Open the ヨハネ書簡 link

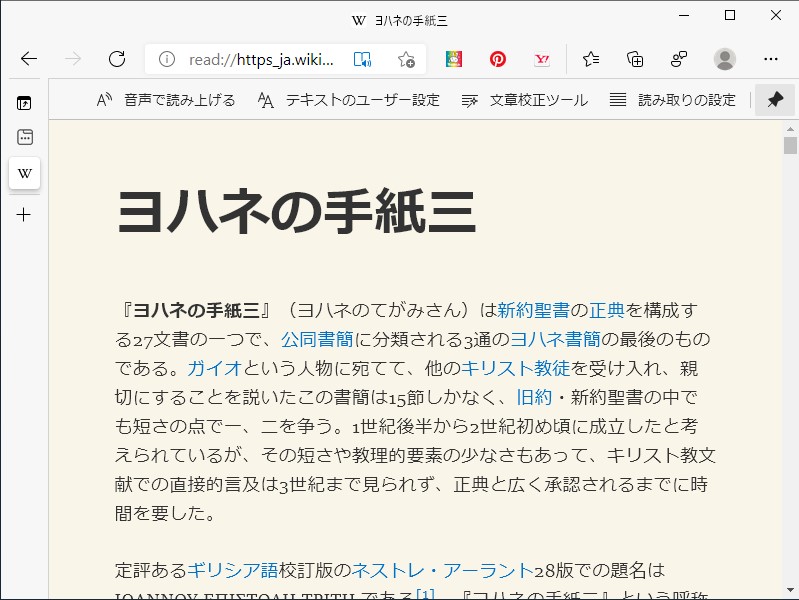coord(555,339)
